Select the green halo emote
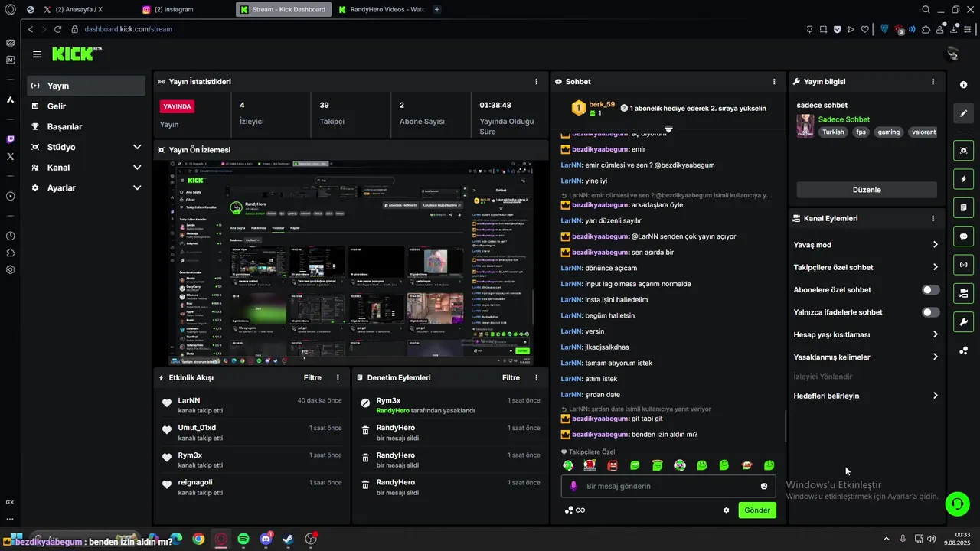 click(657, 465)
